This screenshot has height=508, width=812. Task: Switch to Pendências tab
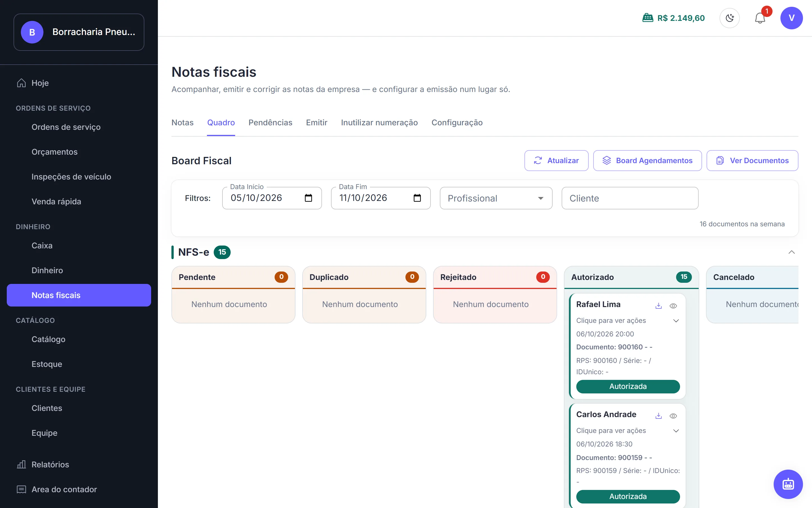270,123
